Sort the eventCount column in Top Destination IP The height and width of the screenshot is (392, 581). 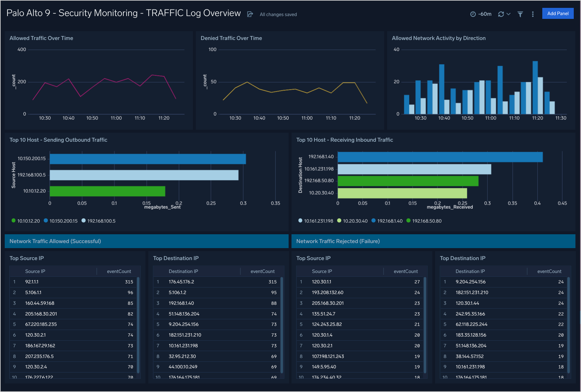[x=262, y=271]
